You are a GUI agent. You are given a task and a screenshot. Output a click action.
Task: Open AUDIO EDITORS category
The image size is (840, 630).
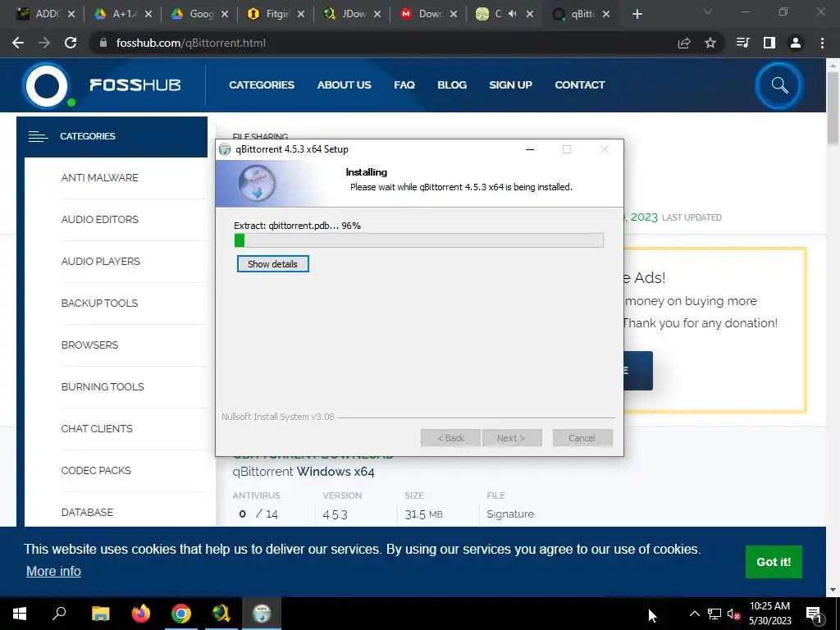pos(99,219)
